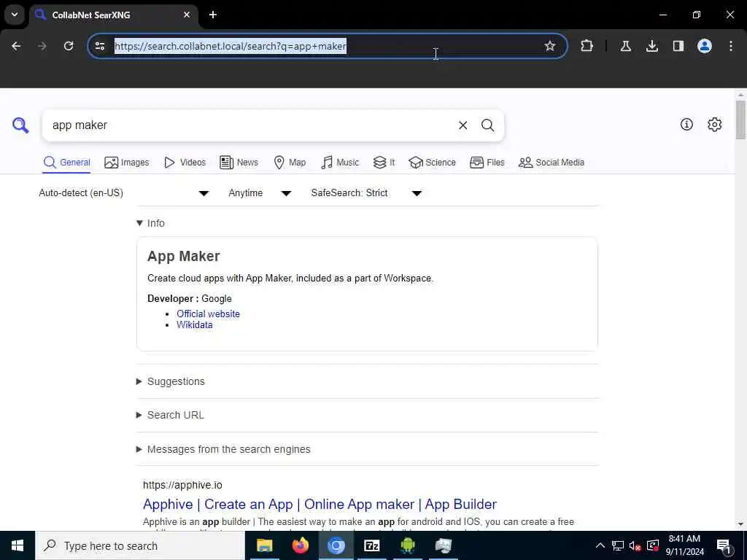Click the SearXNG magnifier logo
The width and height of the screenshot is (747, 560).
(x=20, y=125)
